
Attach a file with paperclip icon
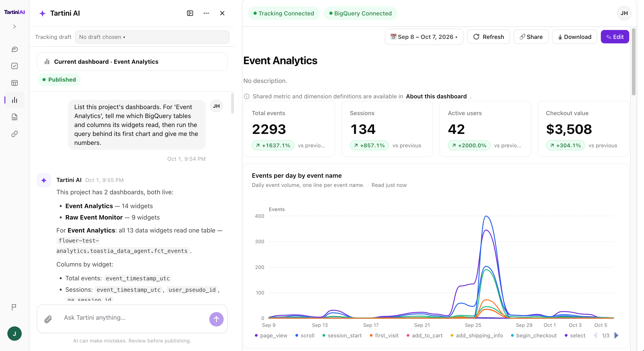click(48, 319)
